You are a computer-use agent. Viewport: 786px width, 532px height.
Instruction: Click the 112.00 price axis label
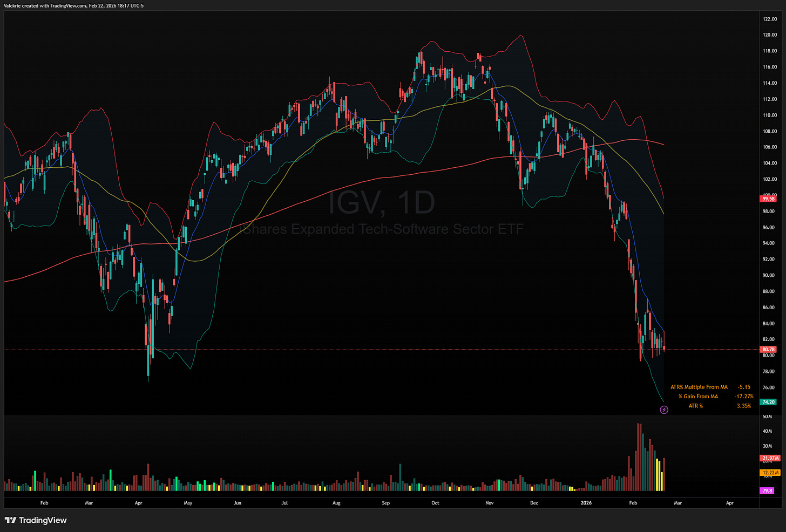[x=770, y=99]
